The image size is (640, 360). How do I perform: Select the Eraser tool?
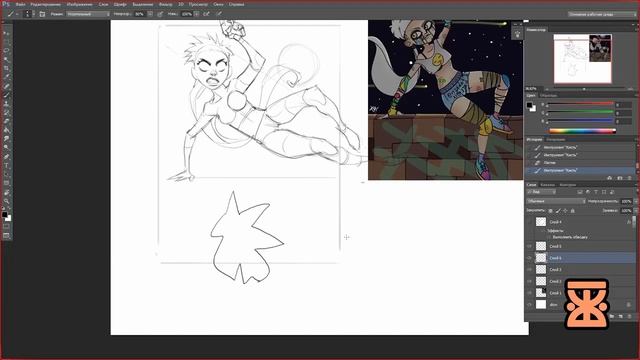coord(6,121)
